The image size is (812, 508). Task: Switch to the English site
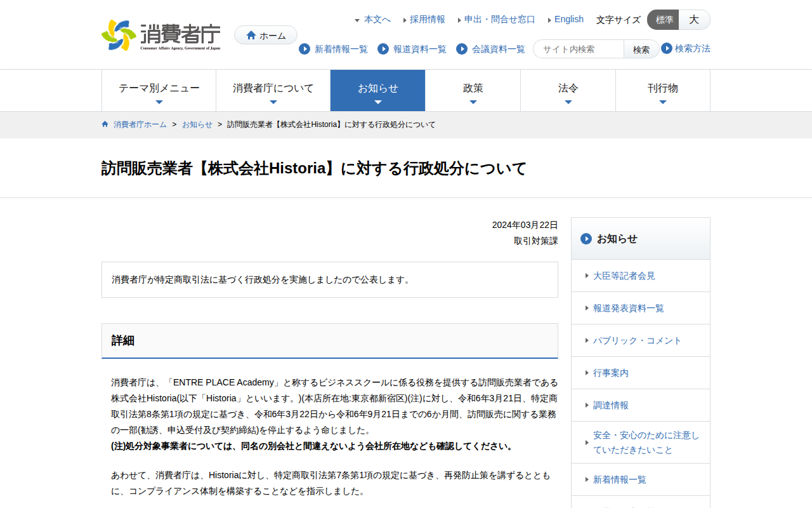[569, 19]
